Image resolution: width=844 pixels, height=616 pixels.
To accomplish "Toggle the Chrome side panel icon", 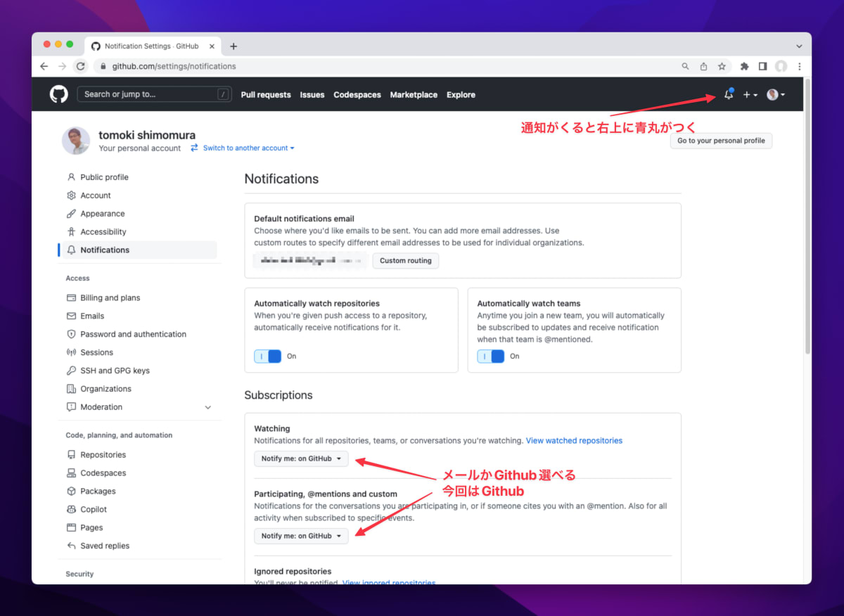I will (762, 66).
